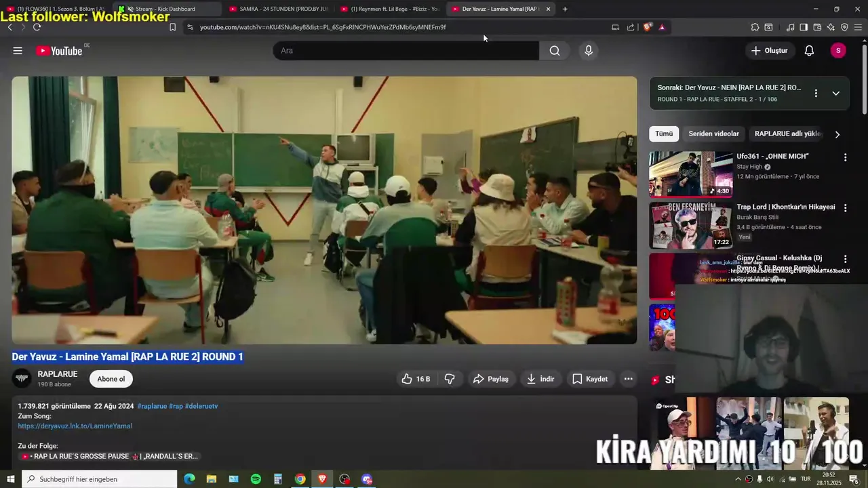Switch to 'Stream - Kick Dashboard' tab
This screenshot has height=488, width=868.
click(165, 9)
